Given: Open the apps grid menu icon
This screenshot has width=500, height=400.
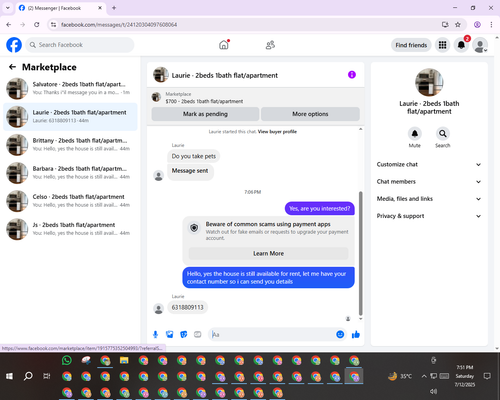Looking at the screenshot, I should tap(442, 45).
